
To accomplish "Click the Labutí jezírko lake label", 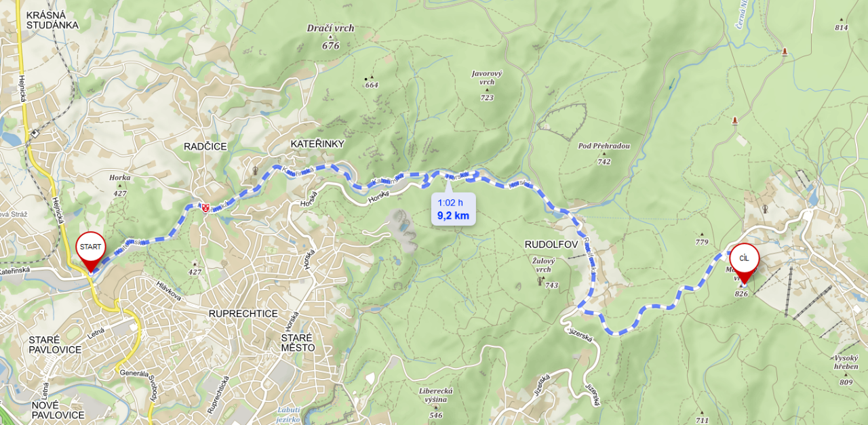I will click(293, 414).
